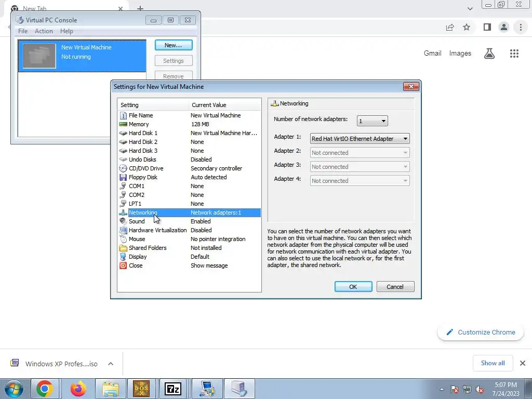This screenshot has height=399, width=532.
Task: Click the Hard Disk 3 drive icon
Action: tap(123, 151)
